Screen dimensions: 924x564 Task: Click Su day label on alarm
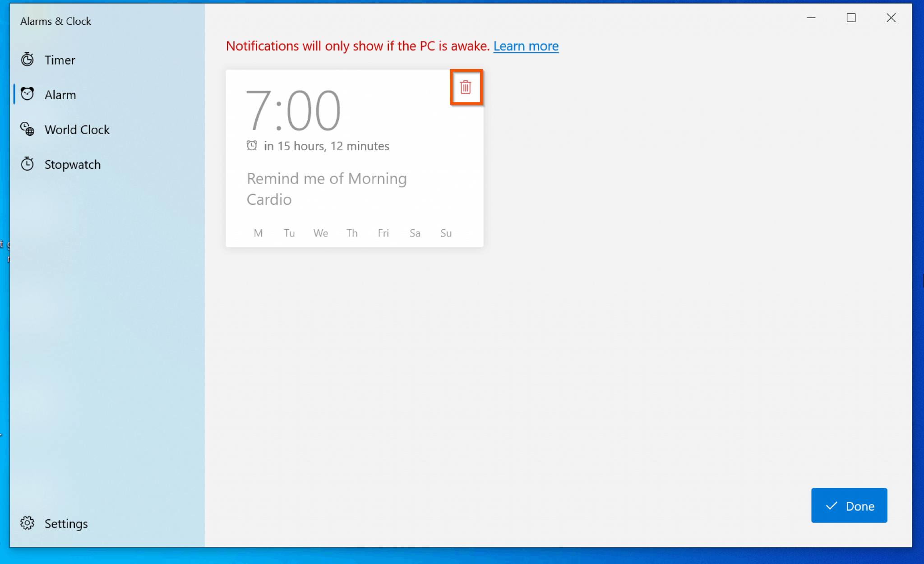tap(446, 233)
